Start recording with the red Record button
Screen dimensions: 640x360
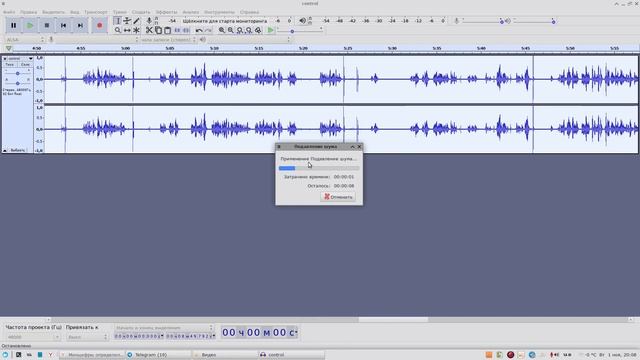[x=100, y=25]
